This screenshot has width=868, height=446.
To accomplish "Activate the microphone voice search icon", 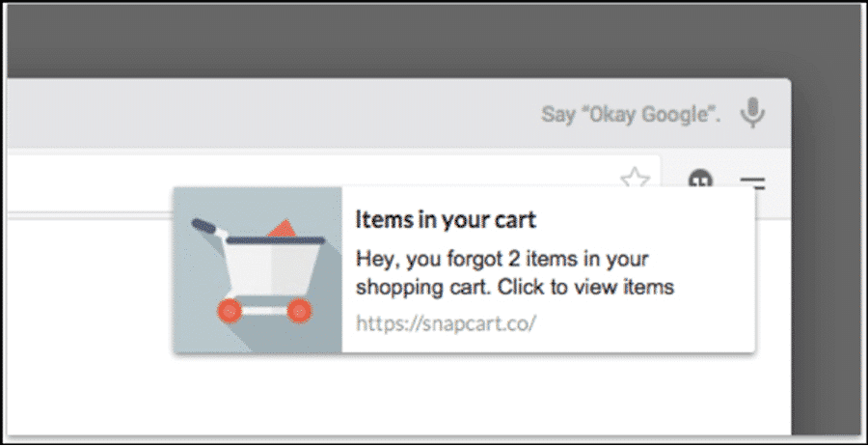I will [x=753, y=113].
